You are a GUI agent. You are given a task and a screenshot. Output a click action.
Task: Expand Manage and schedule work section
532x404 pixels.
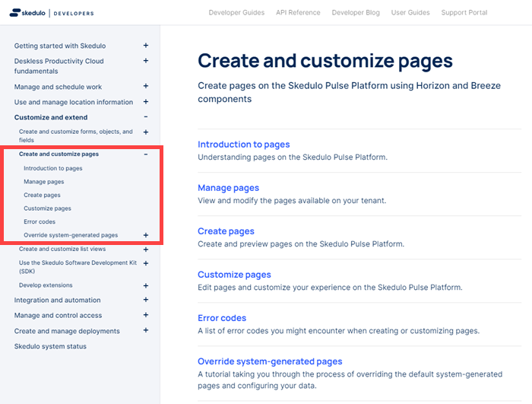(146, 86)
